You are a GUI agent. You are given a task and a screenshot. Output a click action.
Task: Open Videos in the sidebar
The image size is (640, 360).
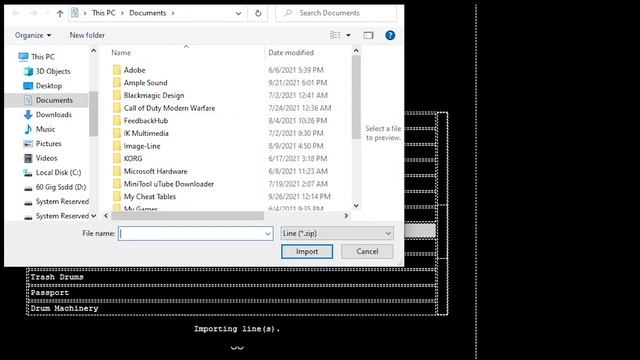[x=46, y=158]
